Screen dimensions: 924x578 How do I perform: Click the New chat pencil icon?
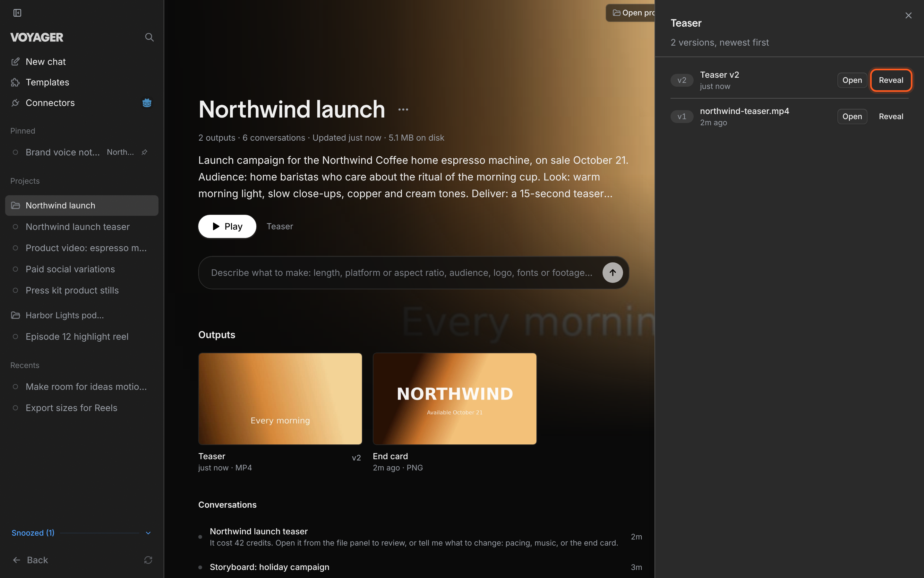pos(15,62)
